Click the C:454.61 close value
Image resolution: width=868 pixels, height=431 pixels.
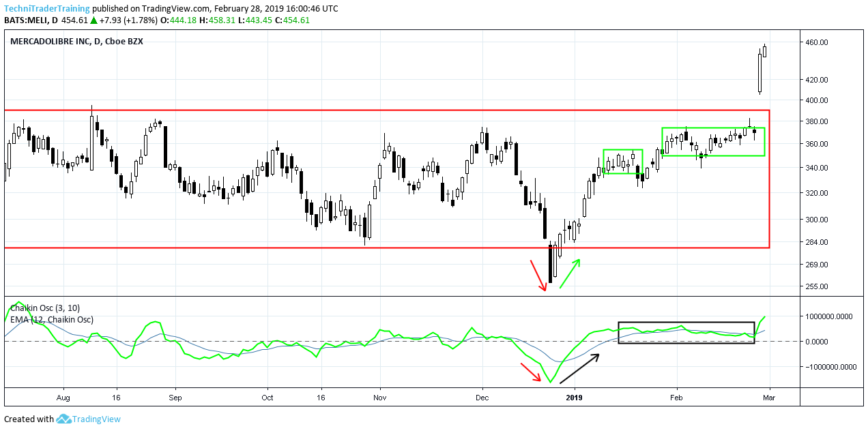point(292,20)
